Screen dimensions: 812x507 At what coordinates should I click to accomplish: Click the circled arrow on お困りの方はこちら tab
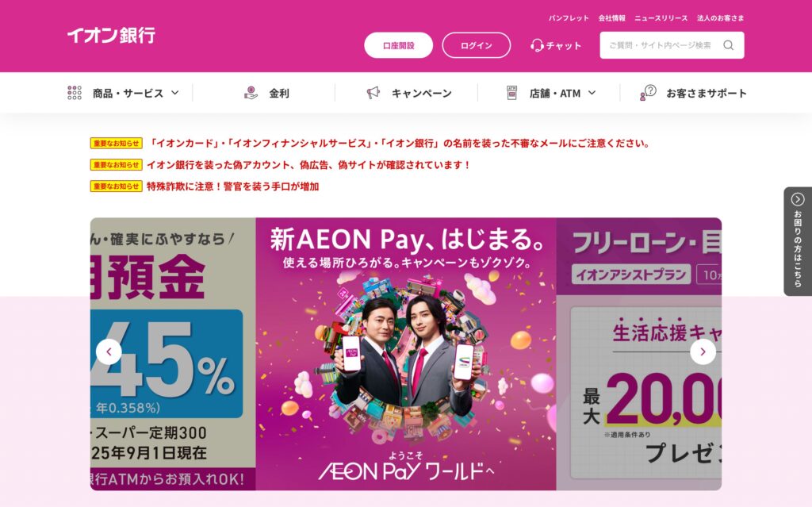pyautogui.click(x=798, y=199)
